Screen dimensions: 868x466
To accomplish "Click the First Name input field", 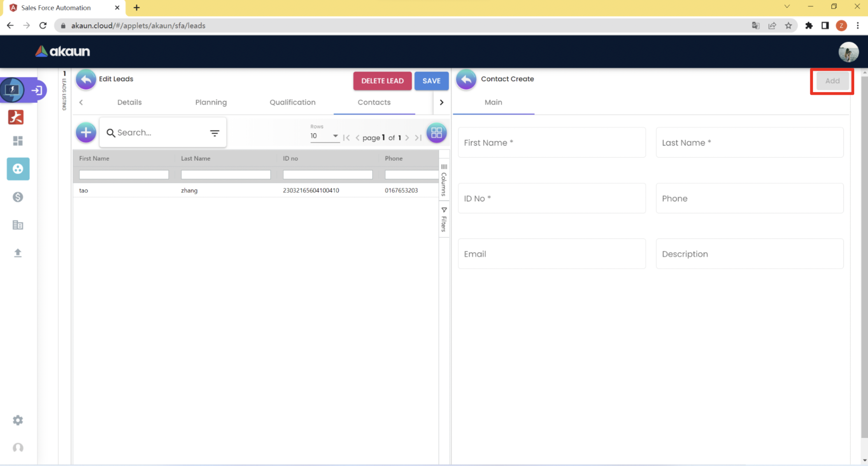I will [551, 142].
